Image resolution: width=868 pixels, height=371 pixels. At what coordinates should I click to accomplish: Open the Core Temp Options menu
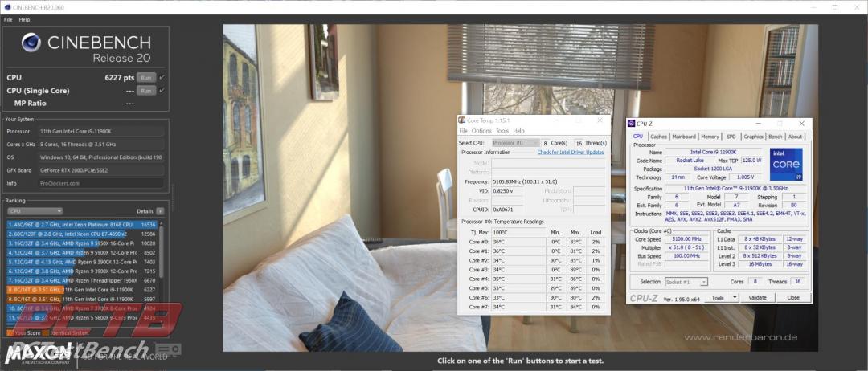481,131
